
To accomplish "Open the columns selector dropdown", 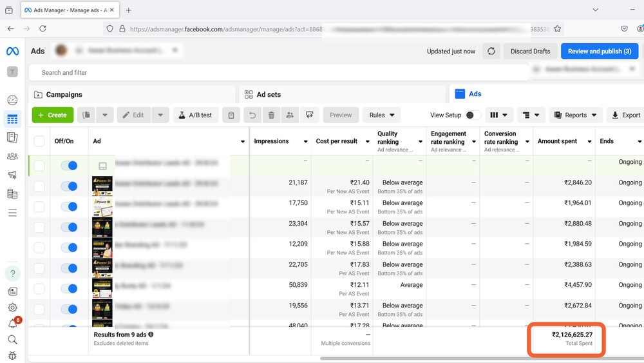I will 498,115.
